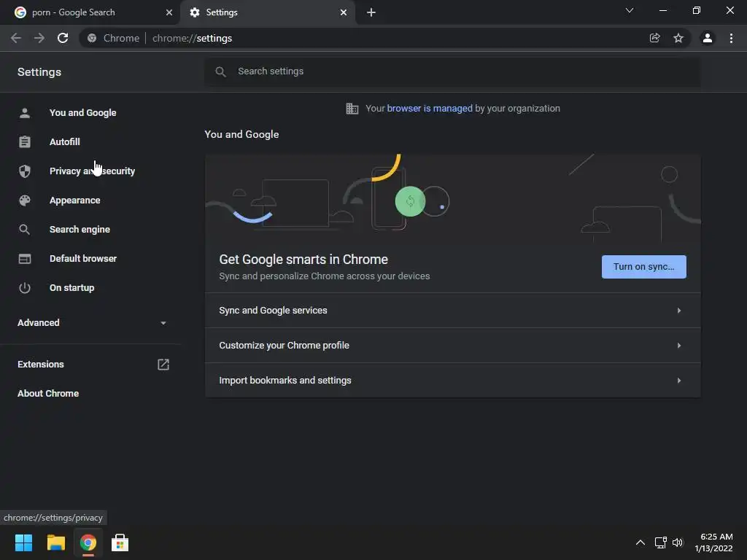Open Search engine settings
This screenshot has height=560, width=747.
coord(80,230)
